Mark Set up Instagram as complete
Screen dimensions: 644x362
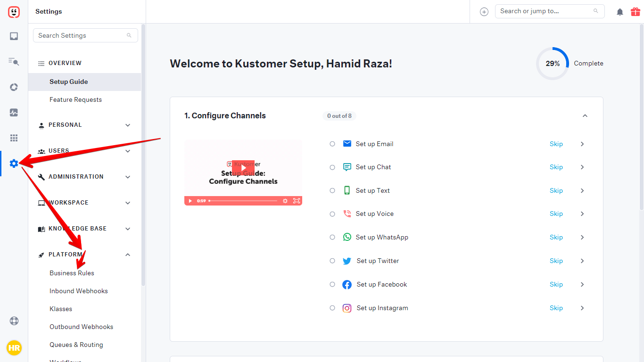pyautogui.click(x=332, y=308)
